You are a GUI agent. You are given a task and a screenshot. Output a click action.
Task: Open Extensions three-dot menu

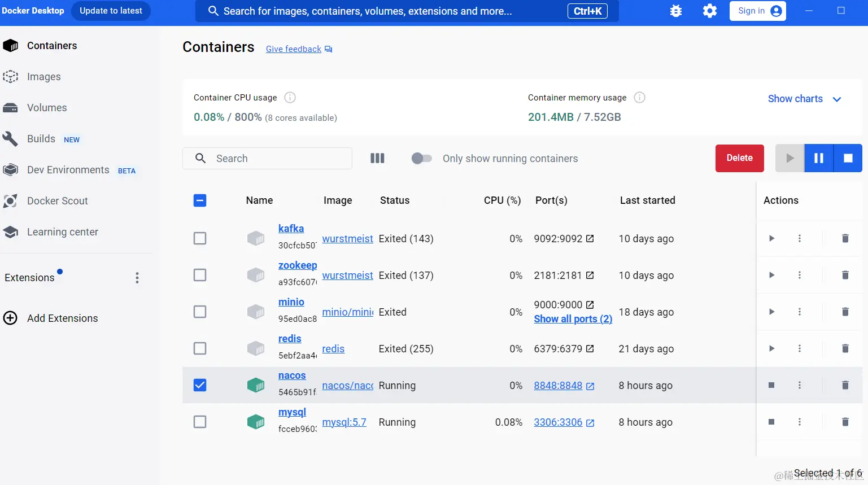click(x=137, y=278)
